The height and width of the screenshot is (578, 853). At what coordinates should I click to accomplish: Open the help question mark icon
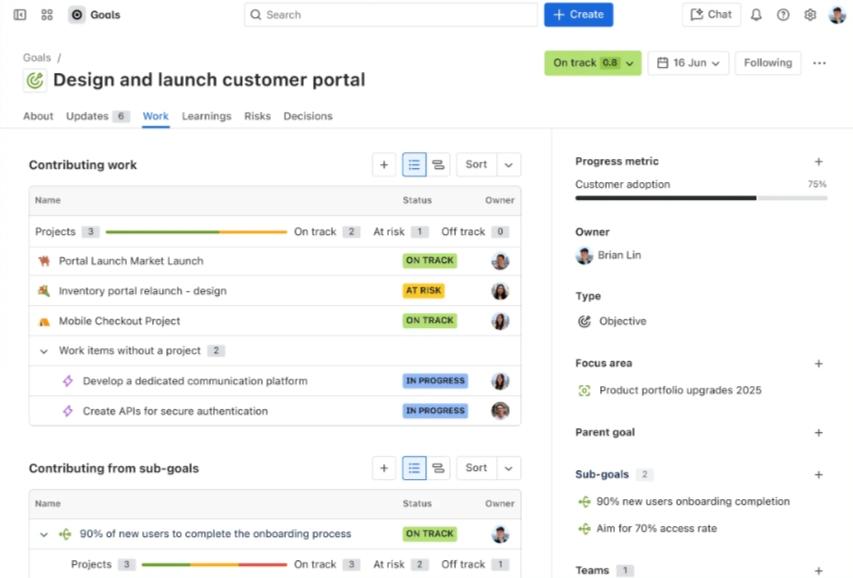[783, 15]
